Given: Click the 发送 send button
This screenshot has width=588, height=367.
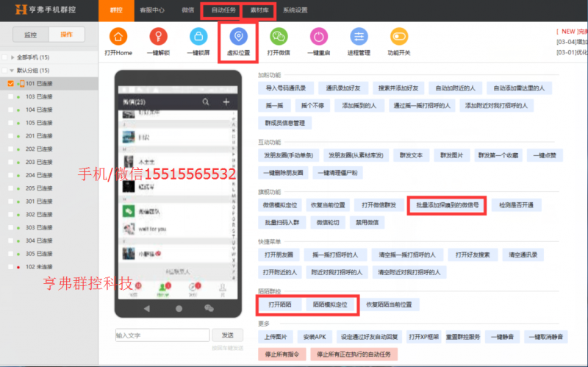Looking at the screenshot, I should pos(228,335).
